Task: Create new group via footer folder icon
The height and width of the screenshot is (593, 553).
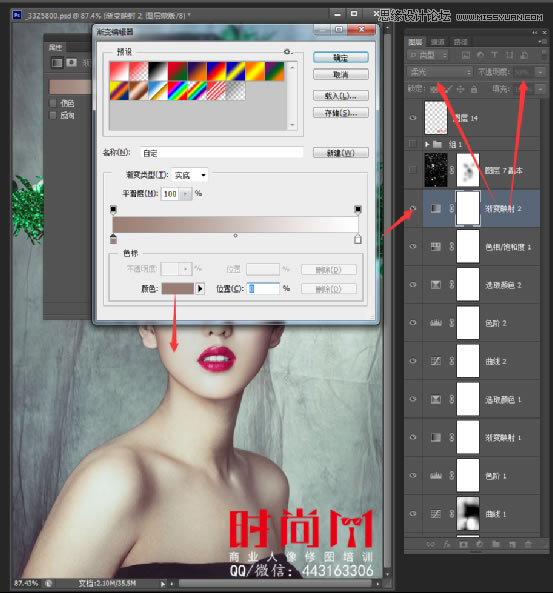Action: (496, 544)
